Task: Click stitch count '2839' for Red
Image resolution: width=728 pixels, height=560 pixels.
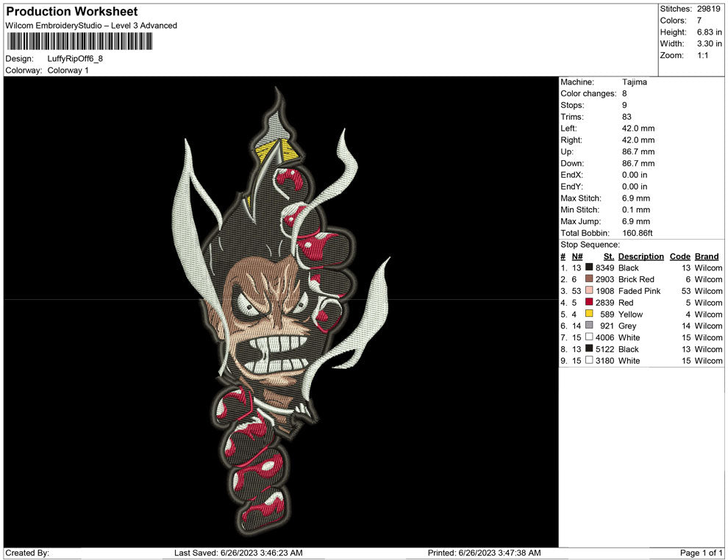Action: [605, 303]
